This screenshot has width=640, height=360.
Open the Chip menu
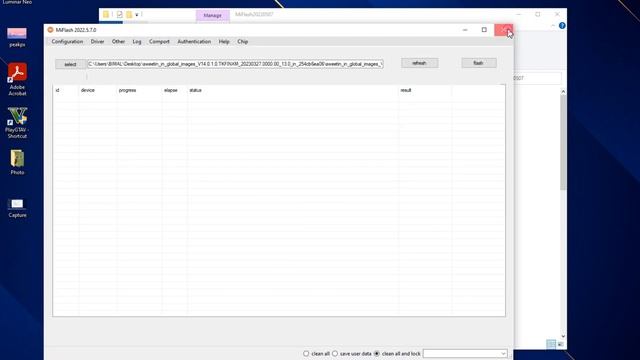pos(242,42)
